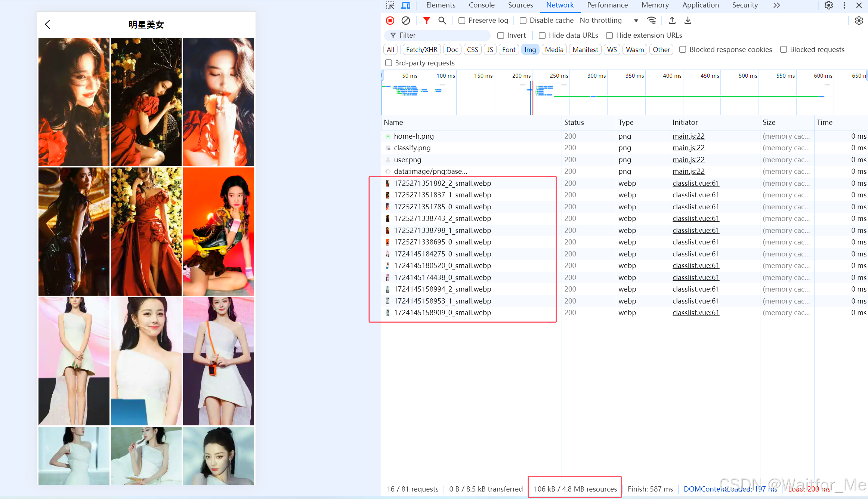Click the inspect element picker icon
Viewport: 868px width, 499px height.
point(390,5)
